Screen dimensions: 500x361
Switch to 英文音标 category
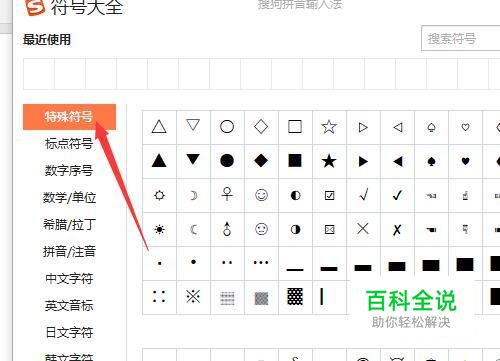(x=69, y=305)
